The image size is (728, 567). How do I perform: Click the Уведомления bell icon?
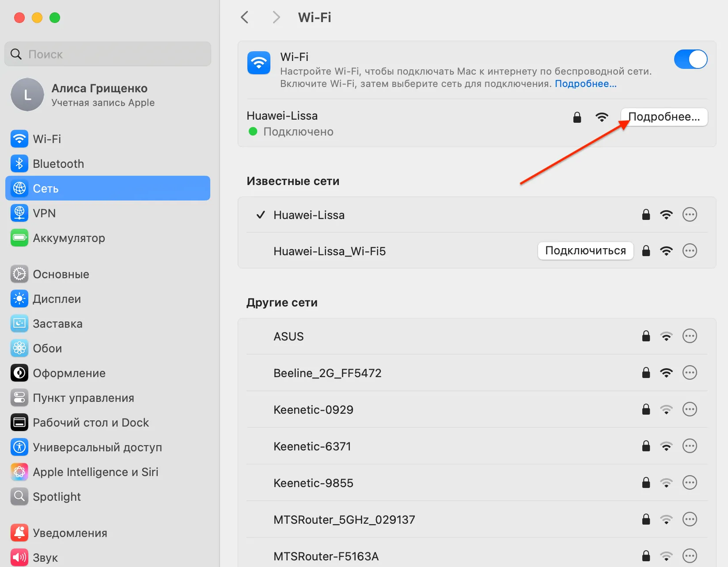pos(19,533)
